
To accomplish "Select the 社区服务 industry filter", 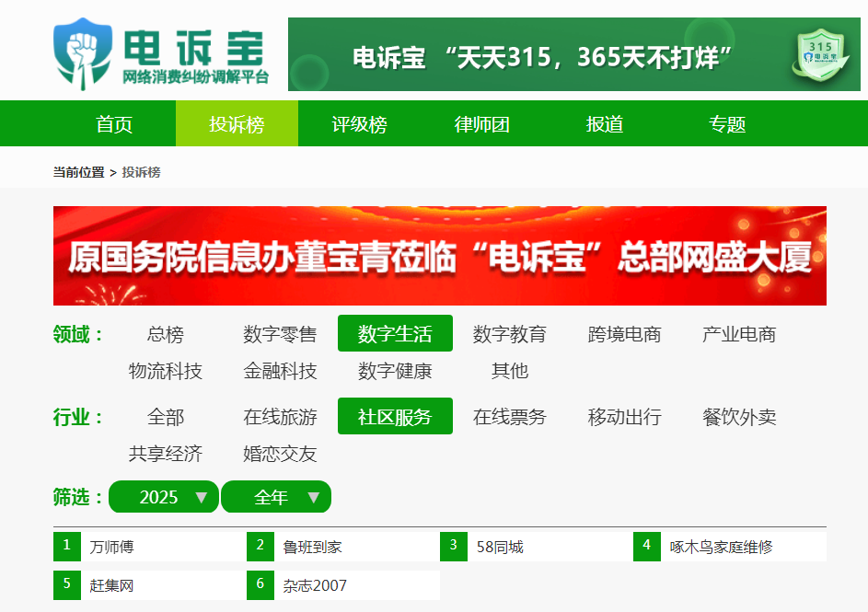I will click(x=395, y=416).
